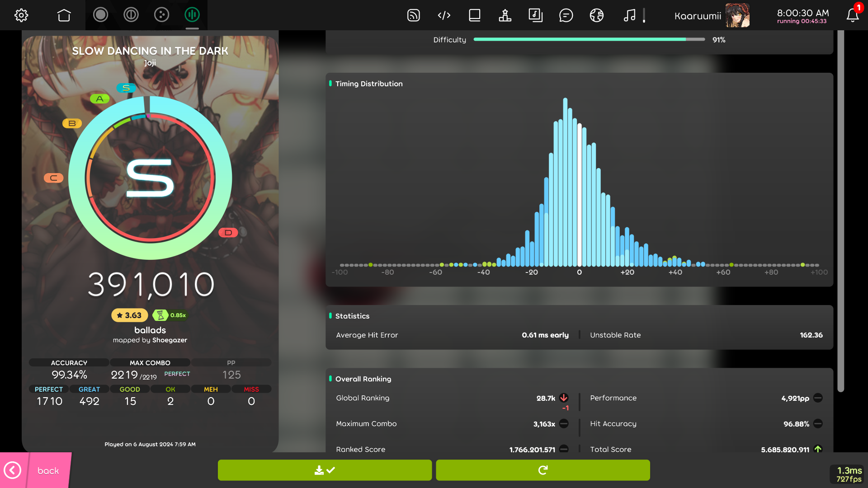Click the 2219 max combo value
The height and width of the screenshot is (488, 868).
[124, 375]
